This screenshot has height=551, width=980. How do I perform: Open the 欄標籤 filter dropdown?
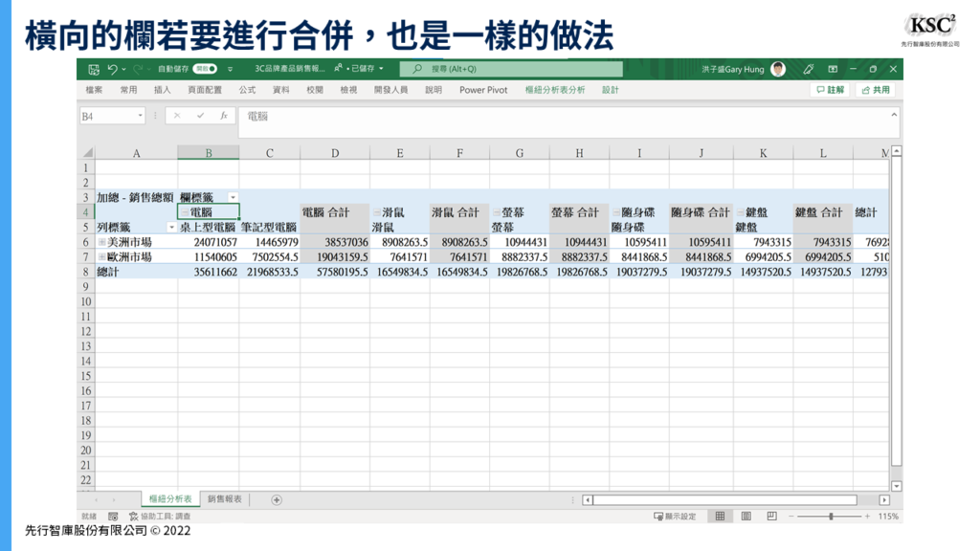(x=233, y=197)
